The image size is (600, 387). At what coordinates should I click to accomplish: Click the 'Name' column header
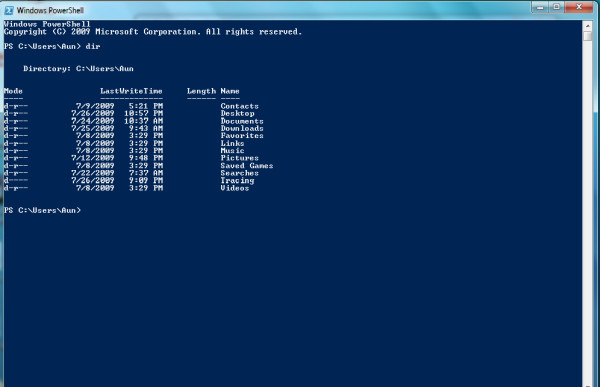pos(230,91)
